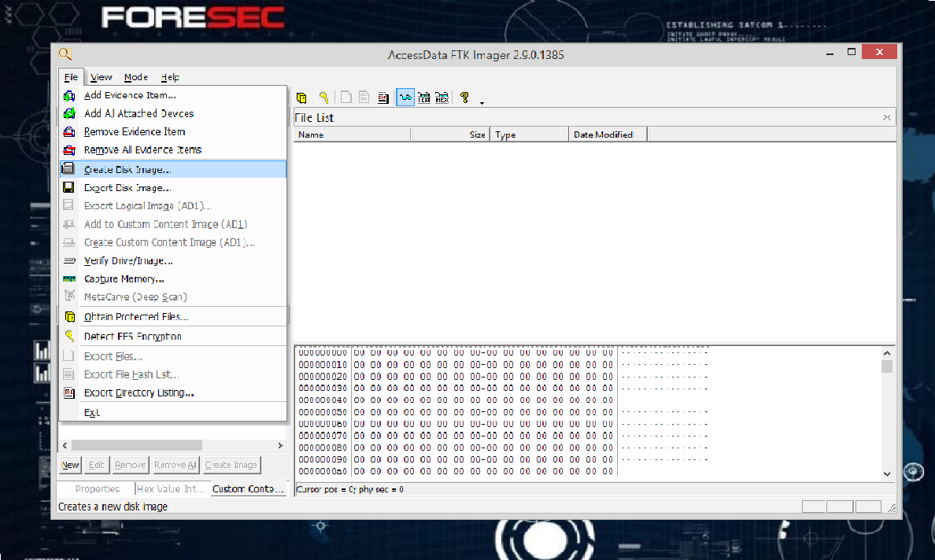Click the left scroll arrow under evidence tree

tap(65, 444)
